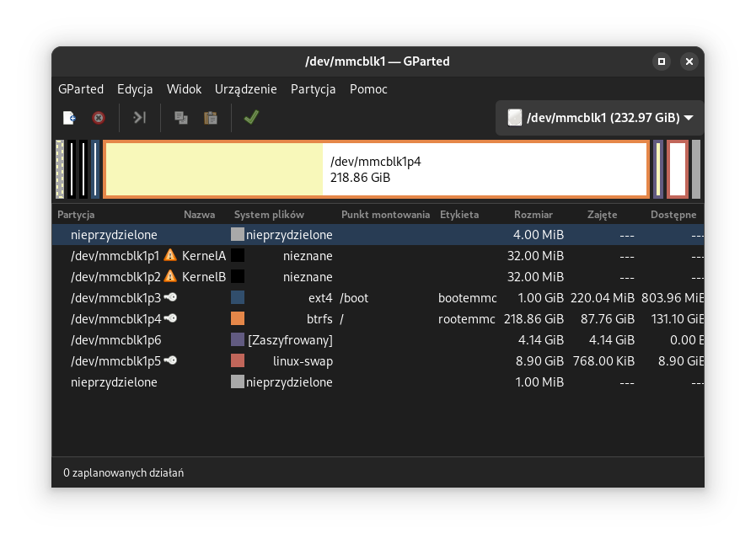Click the System plików column header
This screenshot has width=756, height=544.
(269, 215)
